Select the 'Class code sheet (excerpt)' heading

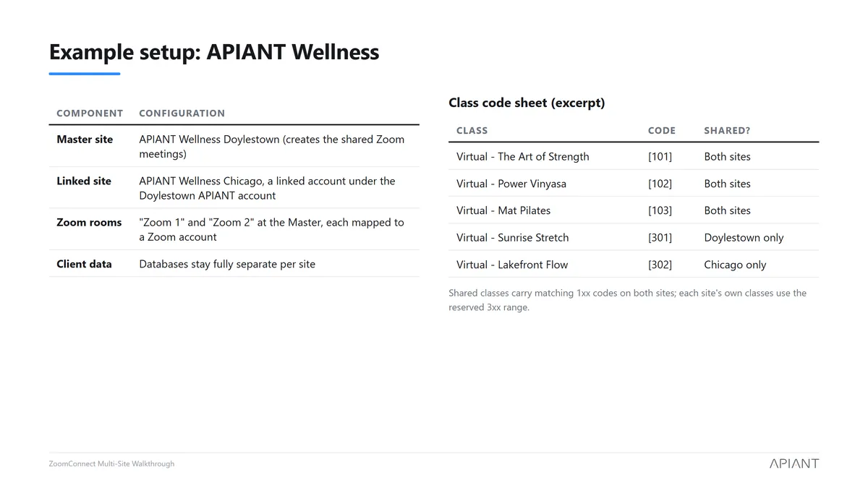click(x=527, y=103)
